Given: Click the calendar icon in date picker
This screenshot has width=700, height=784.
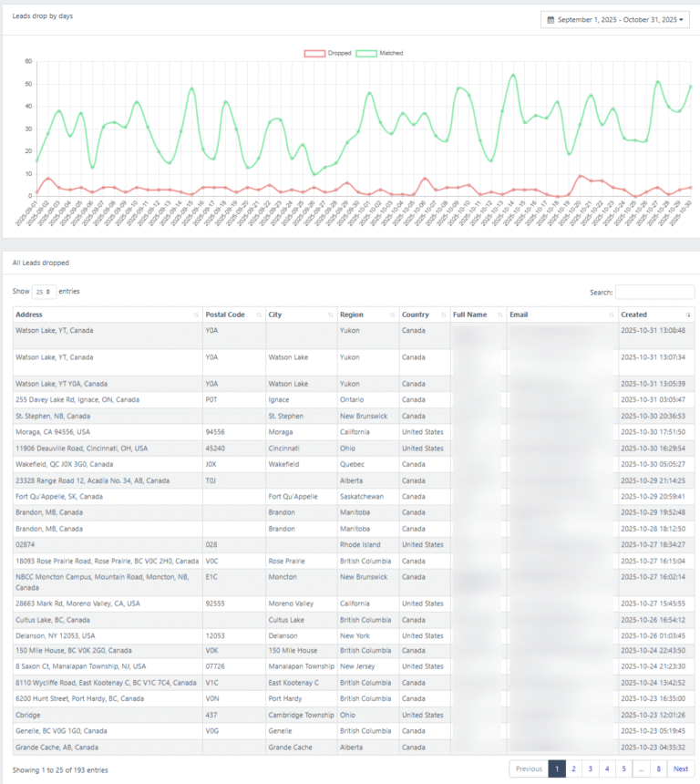Looking at the screenshot, I should click(x=551, y=19).
